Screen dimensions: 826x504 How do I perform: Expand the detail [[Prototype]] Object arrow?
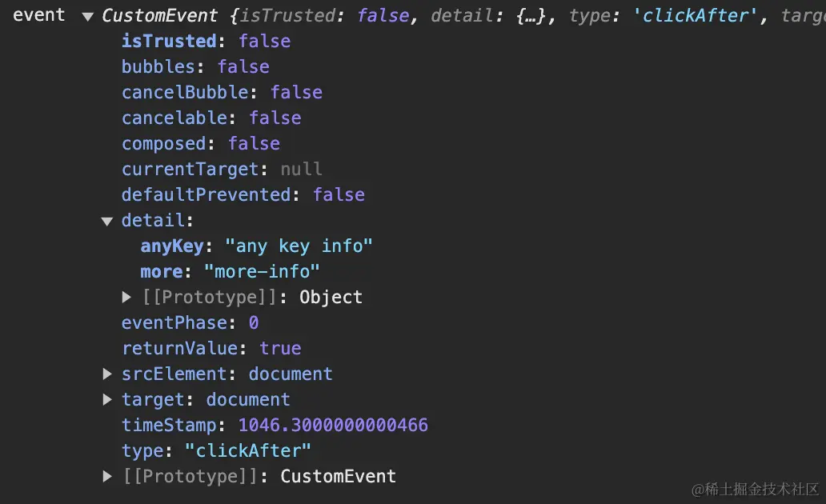point(126,297)
